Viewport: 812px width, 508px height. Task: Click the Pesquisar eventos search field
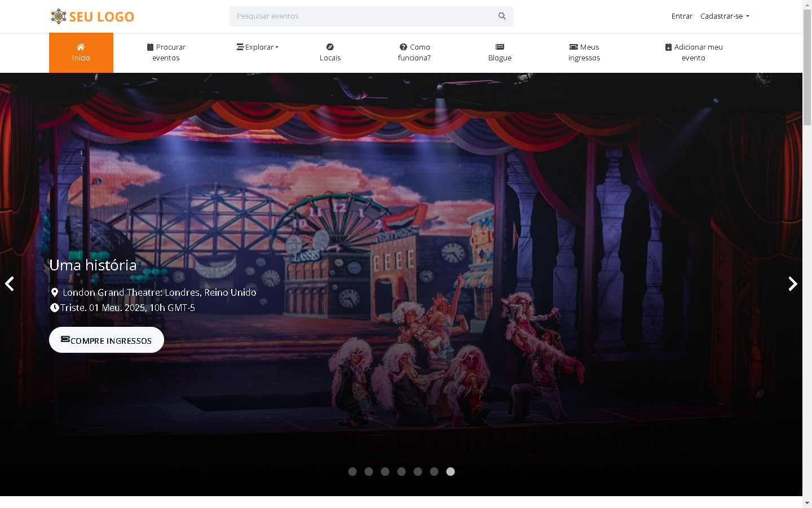(x=361, y=16)
